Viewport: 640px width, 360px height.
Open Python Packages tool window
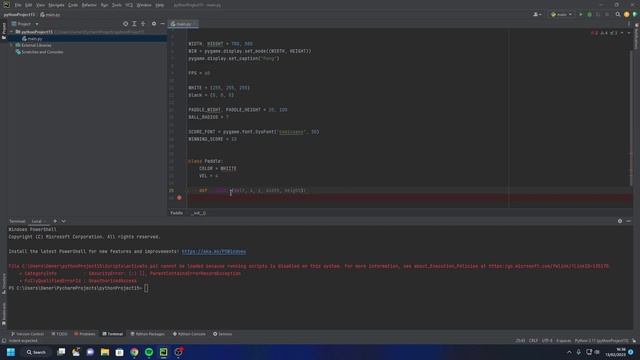(147, 334)
